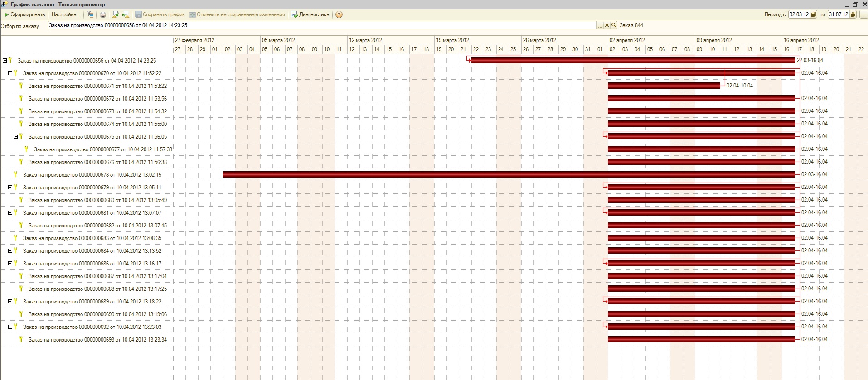Expand order 00000000684 tree node
Viewport: 868px width, 380px height.
tap(10, 250)
